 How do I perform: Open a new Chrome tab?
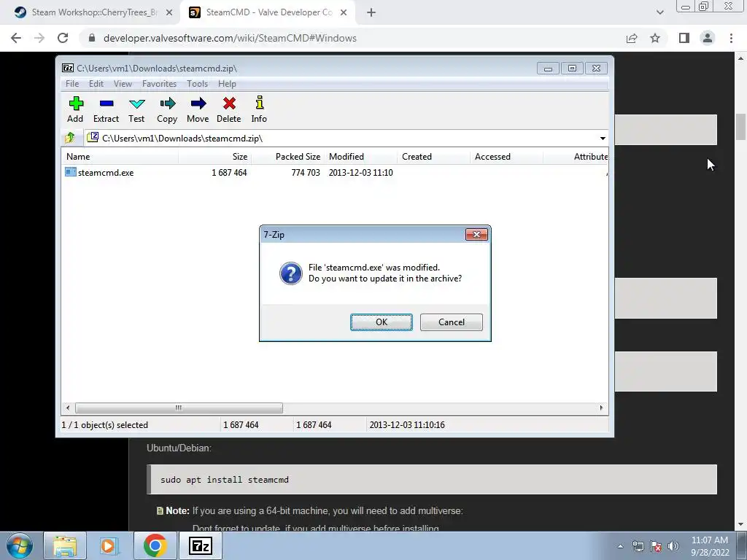tap(371, 12)
